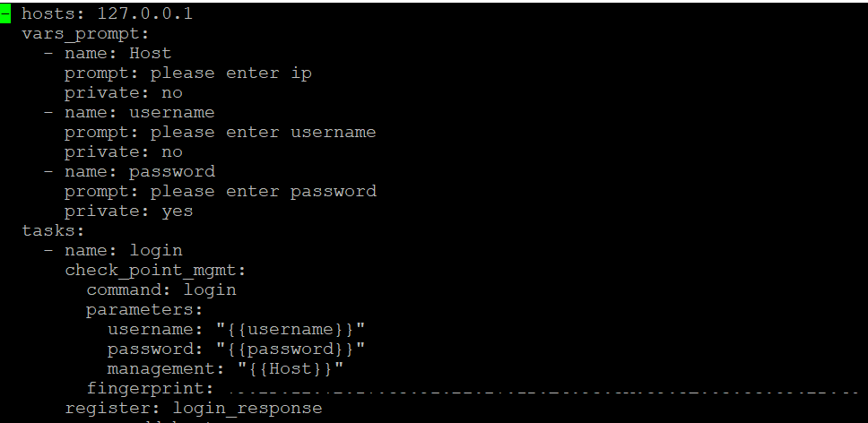
Task: Click the 'please enter password' prompt text
Action: (263, 191)
